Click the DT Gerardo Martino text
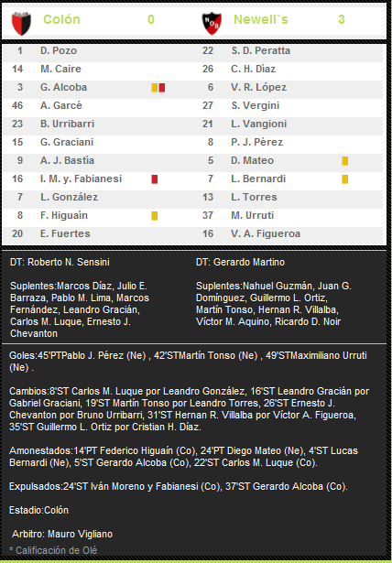Image resolution: width=392 pixels, height=563 pixels. click(x=240, y=262)
